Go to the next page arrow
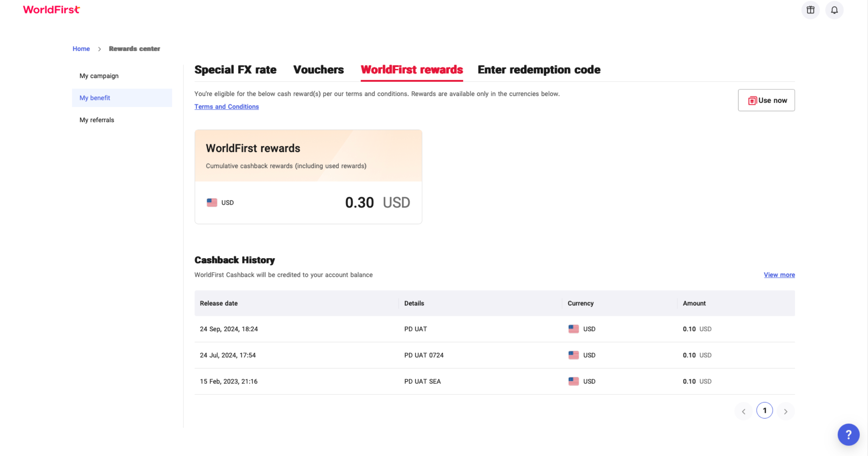The width and height of the screenshot is (868, 456). [x=785, y=411]
